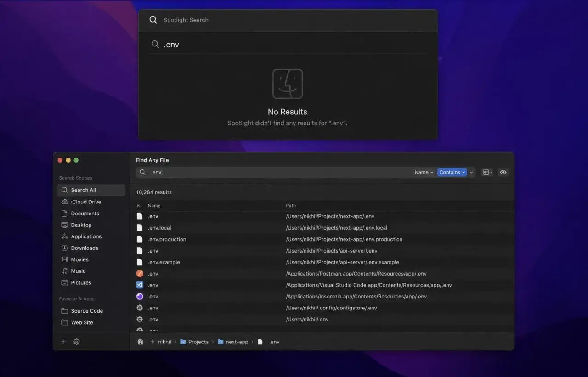Click the Visual Studio Code icon row

(324, 285)
